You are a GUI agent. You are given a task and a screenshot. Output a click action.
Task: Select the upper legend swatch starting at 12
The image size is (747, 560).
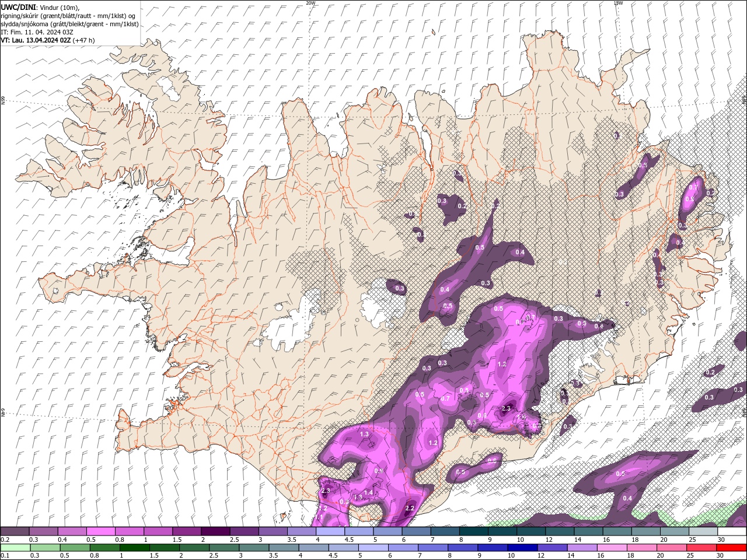point(559,531)
